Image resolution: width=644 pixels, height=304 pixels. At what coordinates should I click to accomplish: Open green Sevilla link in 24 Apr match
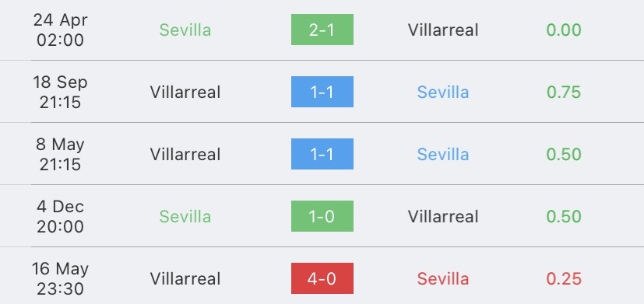[185, 30]
